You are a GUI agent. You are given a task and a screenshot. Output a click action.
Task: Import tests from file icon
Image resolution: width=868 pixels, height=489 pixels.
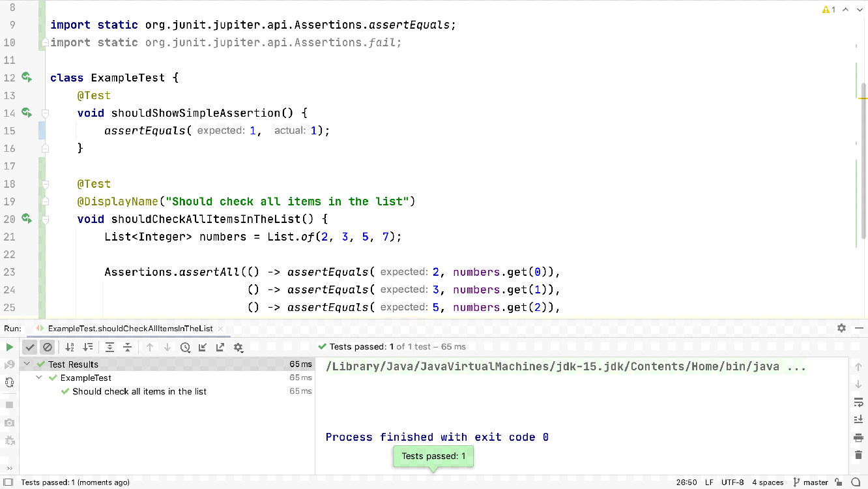click(x=203, y=348)
